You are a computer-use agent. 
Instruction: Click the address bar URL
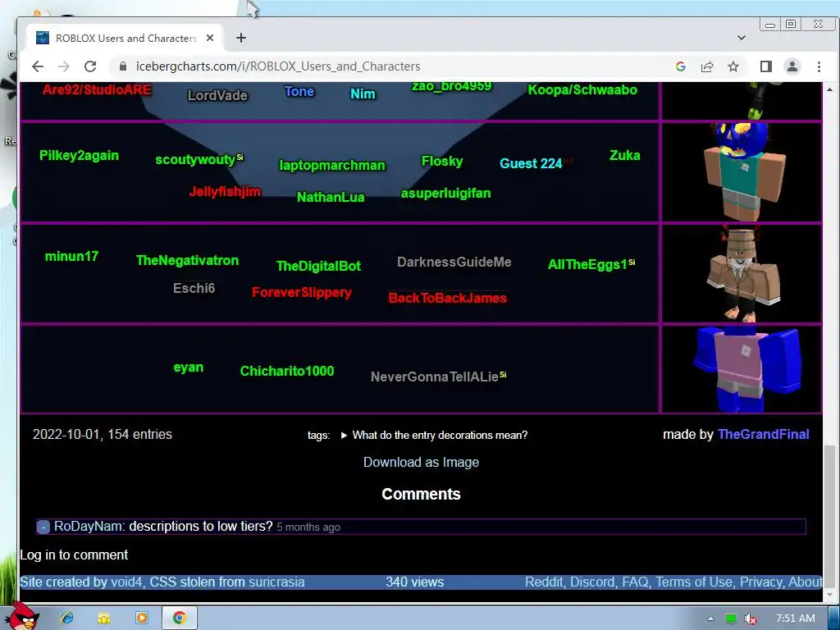278,66
